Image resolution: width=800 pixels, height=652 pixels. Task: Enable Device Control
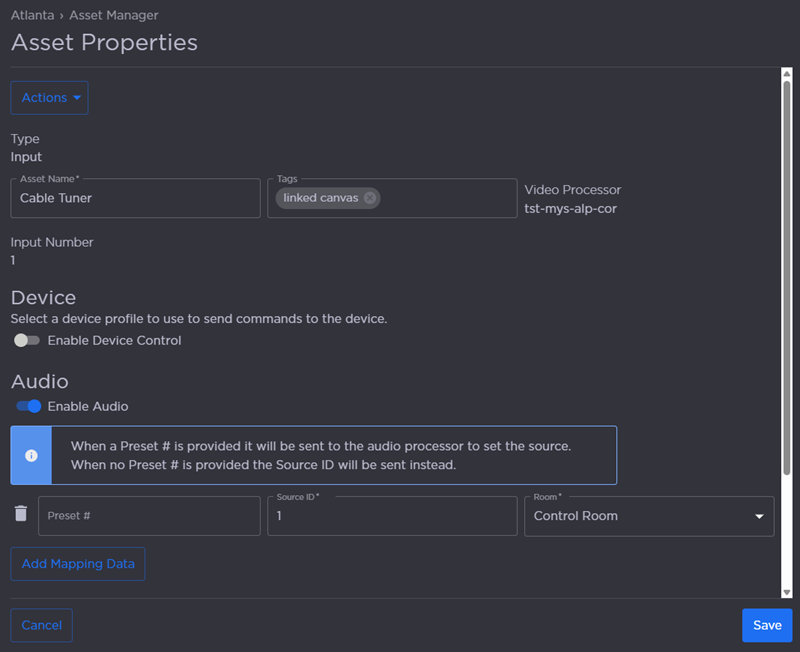pyautogui.click(x=25, y=340)
